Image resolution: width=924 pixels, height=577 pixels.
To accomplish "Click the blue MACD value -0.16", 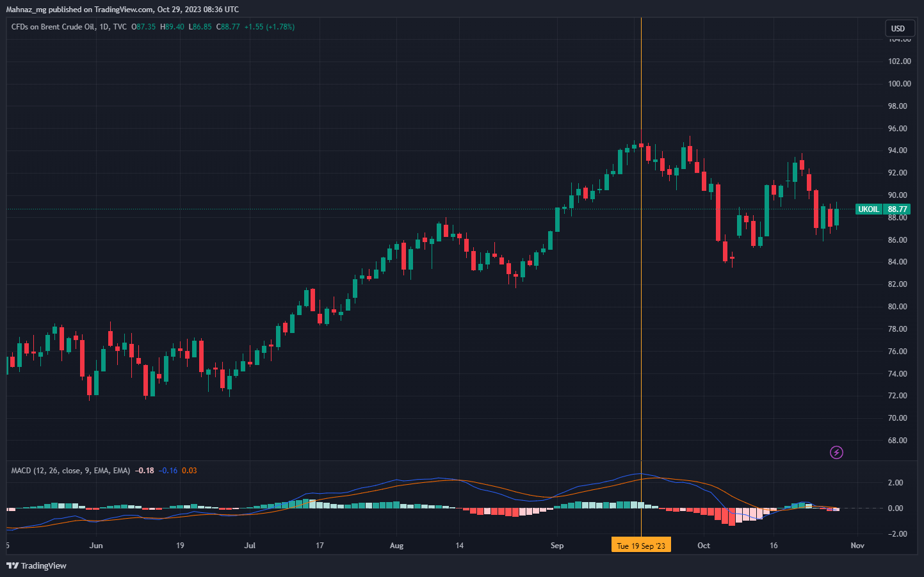I will pos(168,471).
